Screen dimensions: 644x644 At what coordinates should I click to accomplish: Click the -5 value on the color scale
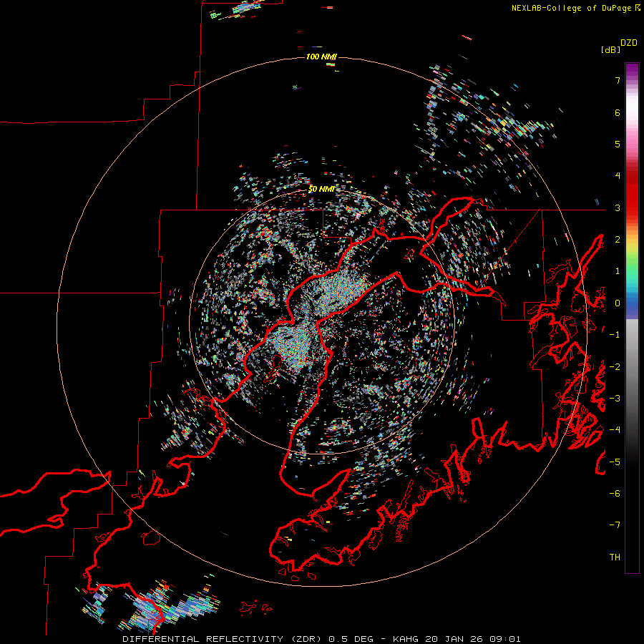pos(615,462)
